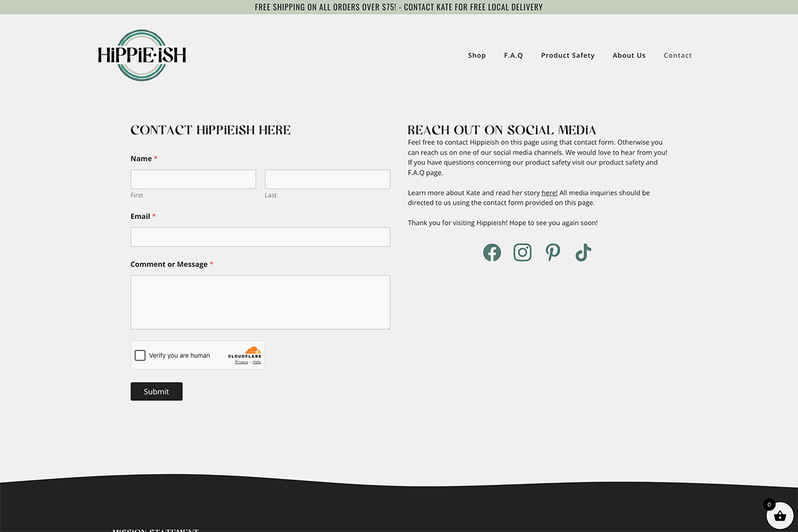Screen dimensions: 798x532
Task: Click the Hippie-ish logo
Action: point(142,55)
